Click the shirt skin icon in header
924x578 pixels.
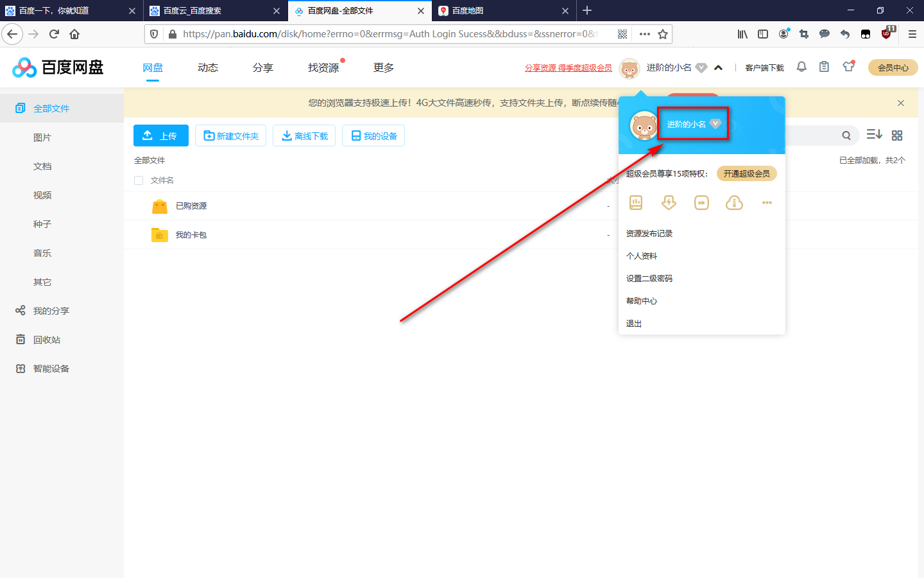849,66
